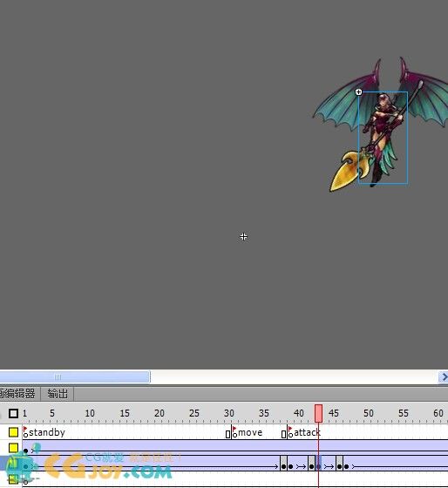Jump to frame 30 on the ruler

point(229,413)
